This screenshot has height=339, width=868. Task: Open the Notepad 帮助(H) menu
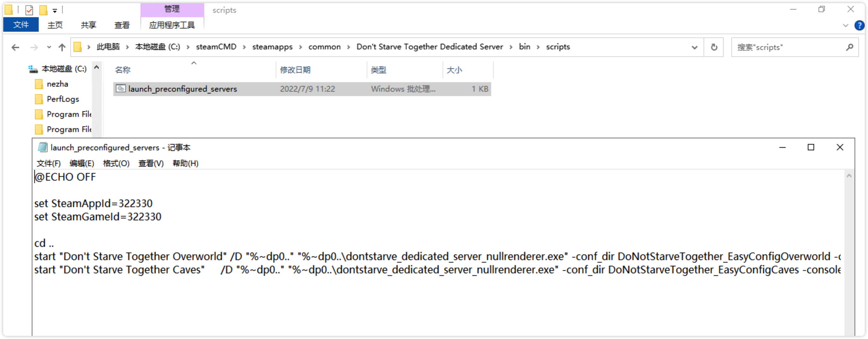point(185,164)
